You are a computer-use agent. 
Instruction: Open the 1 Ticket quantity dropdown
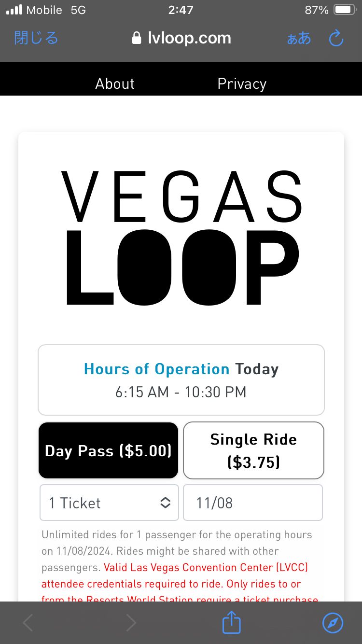(x=109, y=503)
